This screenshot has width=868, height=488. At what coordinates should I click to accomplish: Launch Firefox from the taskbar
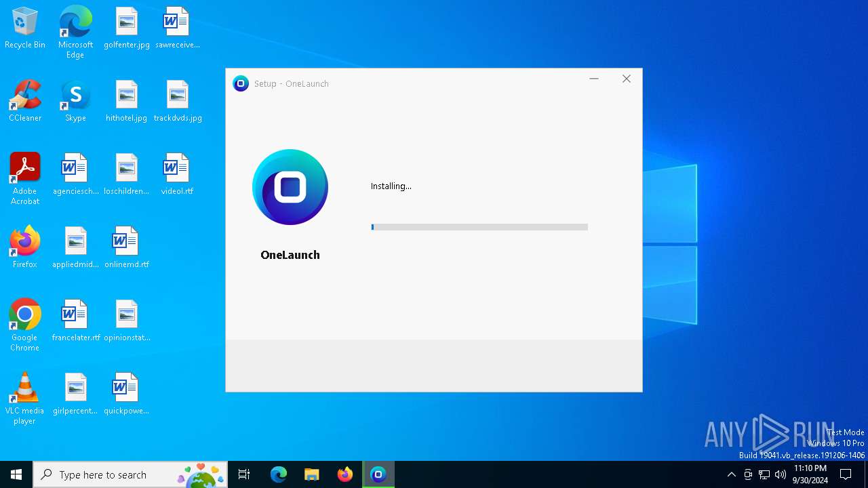coord(345,474)
